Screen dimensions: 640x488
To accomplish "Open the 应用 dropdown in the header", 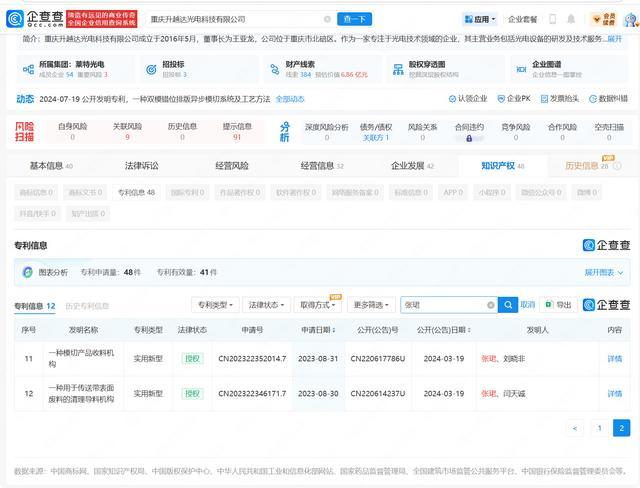I will (480, 19).
